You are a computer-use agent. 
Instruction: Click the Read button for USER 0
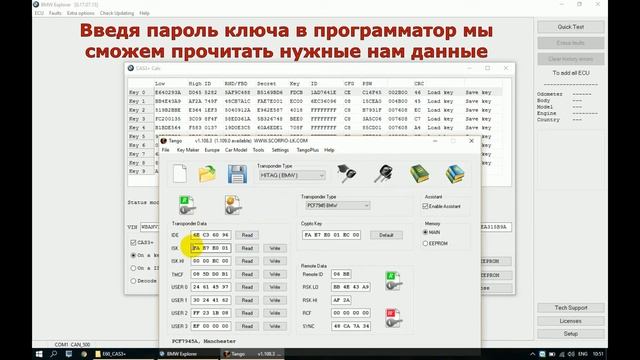click(x=247, y=287)
